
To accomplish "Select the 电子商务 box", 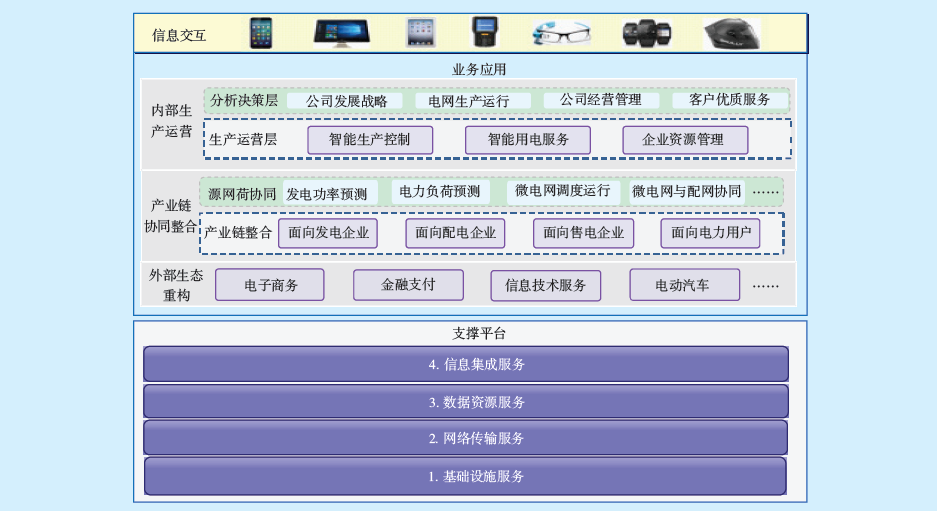I will pyautogui.click(x=270, y=285).
